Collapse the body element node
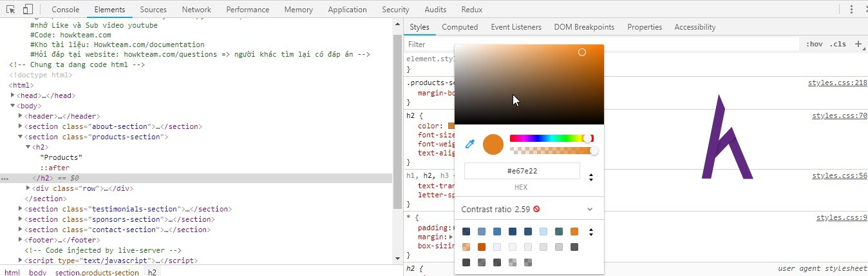Viewport: 868px width, 276px height. pos(13,106)
